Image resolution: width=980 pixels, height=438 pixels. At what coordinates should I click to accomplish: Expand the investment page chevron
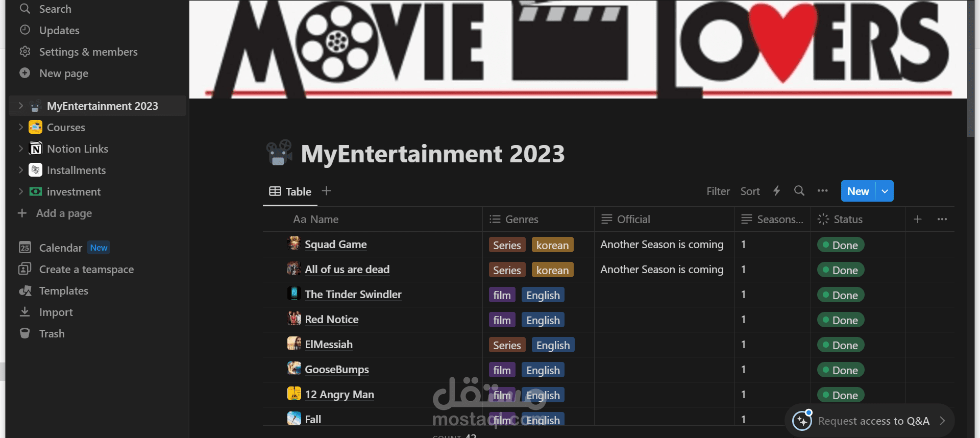coord(20,191)
